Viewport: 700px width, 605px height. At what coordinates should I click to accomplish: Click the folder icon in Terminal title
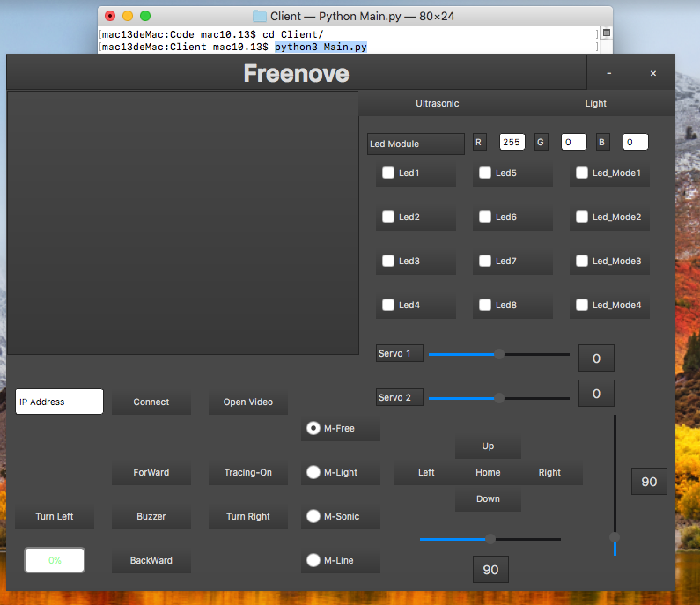[x=260, y=17]
